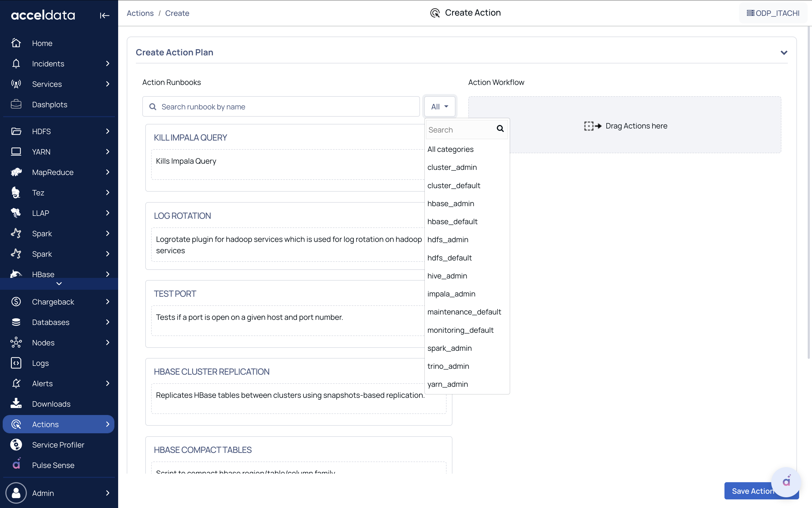This screenshot has height=508, width=812.
Task: Collapse the sidebar with the arrow icon
Action: pyautogui.click(x=104, y=16)
